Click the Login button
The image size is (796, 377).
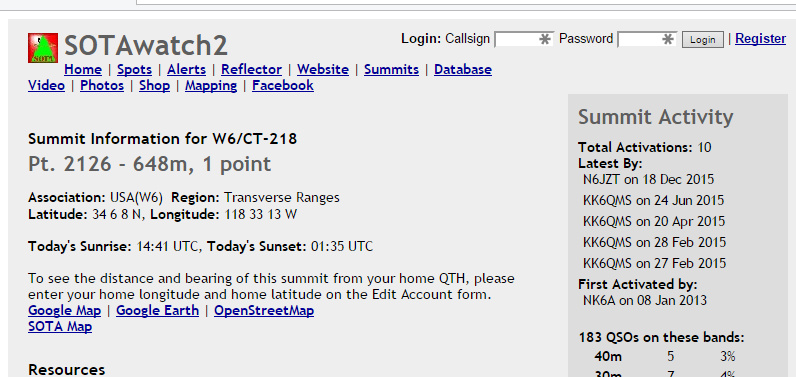(703, 40)
